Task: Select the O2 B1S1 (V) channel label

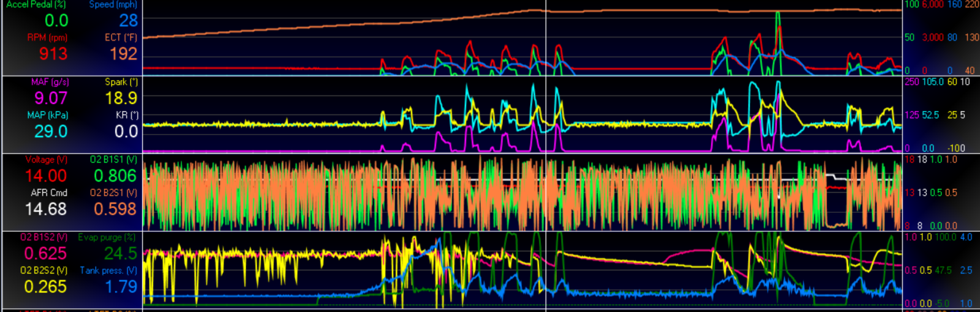Action: point(114,160)
